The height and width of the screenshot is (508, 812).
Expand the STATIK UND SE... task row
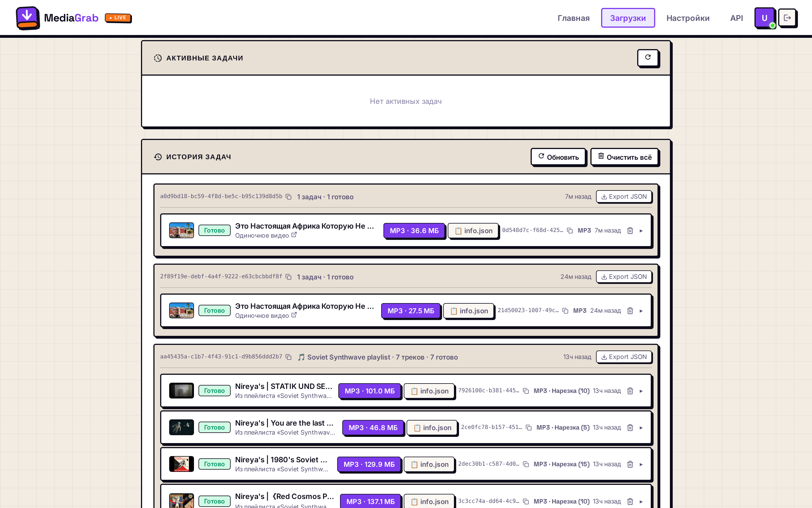coord(641,391)
